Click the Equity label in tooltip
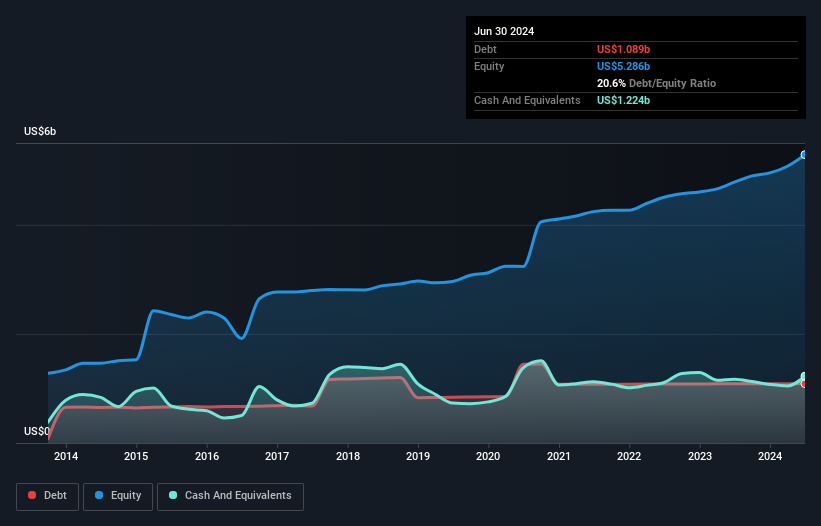The width and height of the screenshot is (821, 526). pos(489,66)
